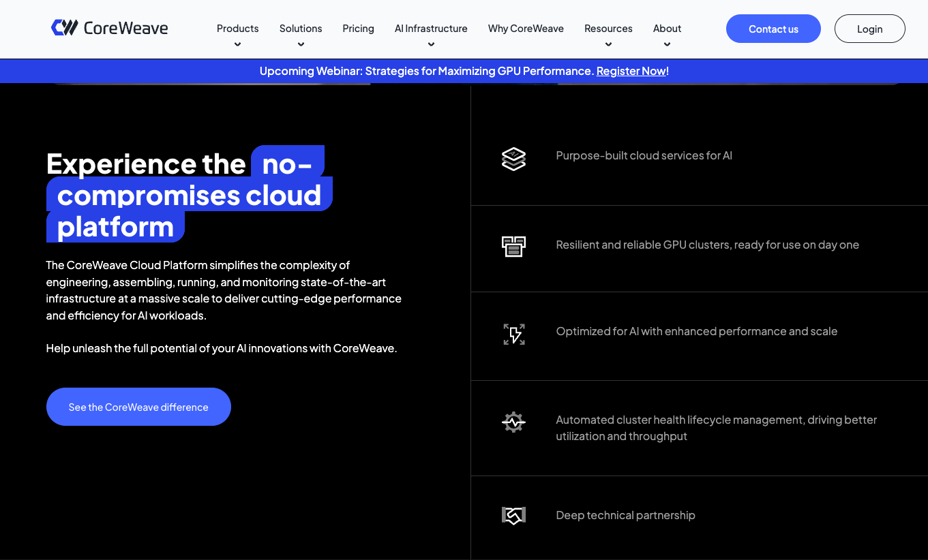Image resolution: width=928 pixels, height=560 pixels.
Task: Click the no-compromises cloud platform heading
Action: [189, 195]
